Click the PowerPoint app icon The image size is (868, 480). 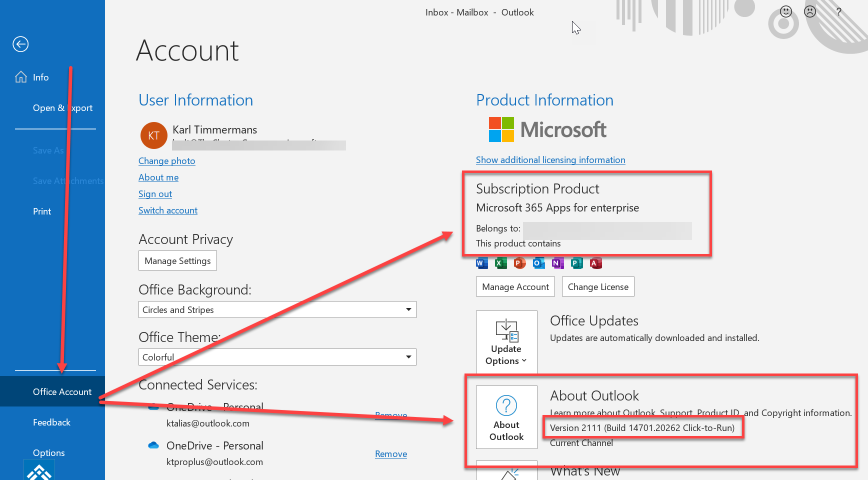pos(519,263)
